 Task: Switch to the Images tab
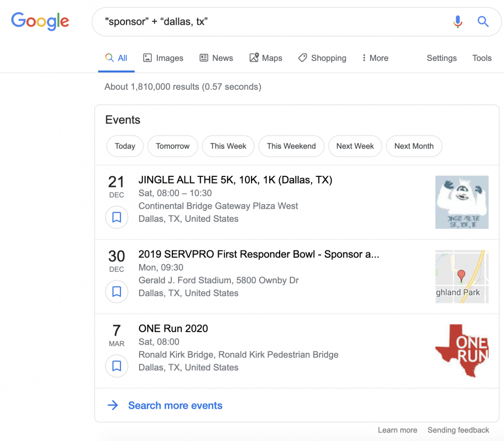tap(163, 58)
